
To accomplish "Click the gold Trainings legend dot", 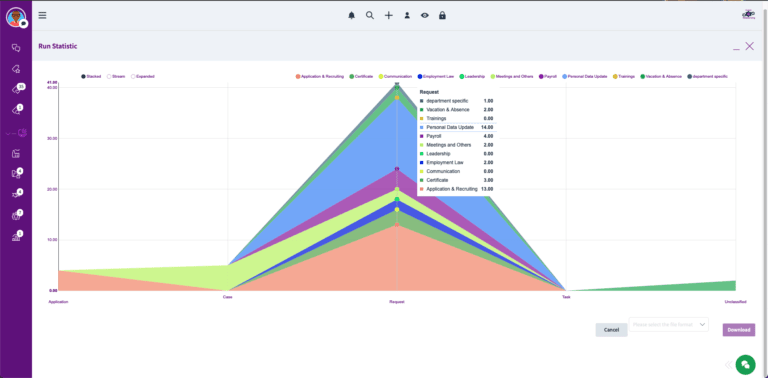I will pyautogui.click(x=615, y=76).
